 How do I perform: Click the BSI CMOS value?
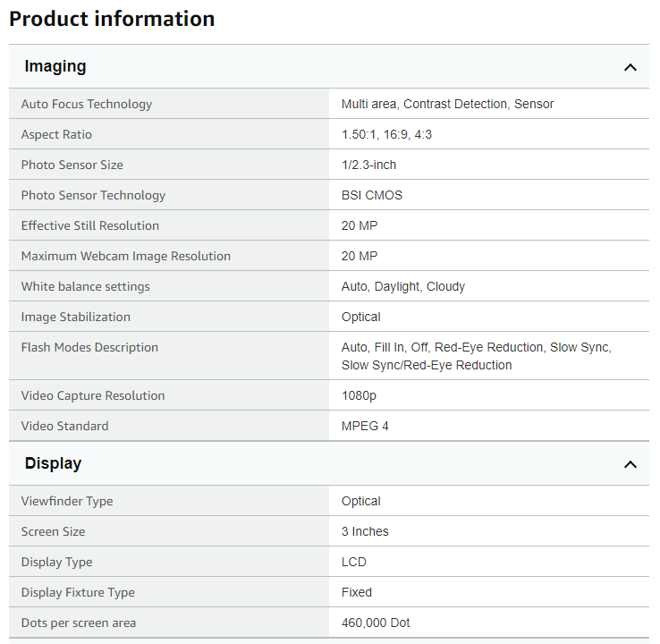coord(372,195)
